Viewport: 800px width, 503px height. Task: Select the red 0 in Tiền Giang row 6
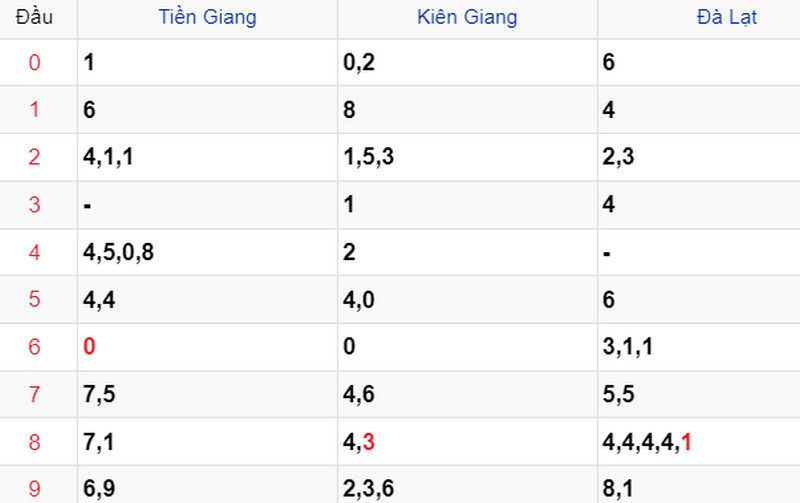coord(89,346)
